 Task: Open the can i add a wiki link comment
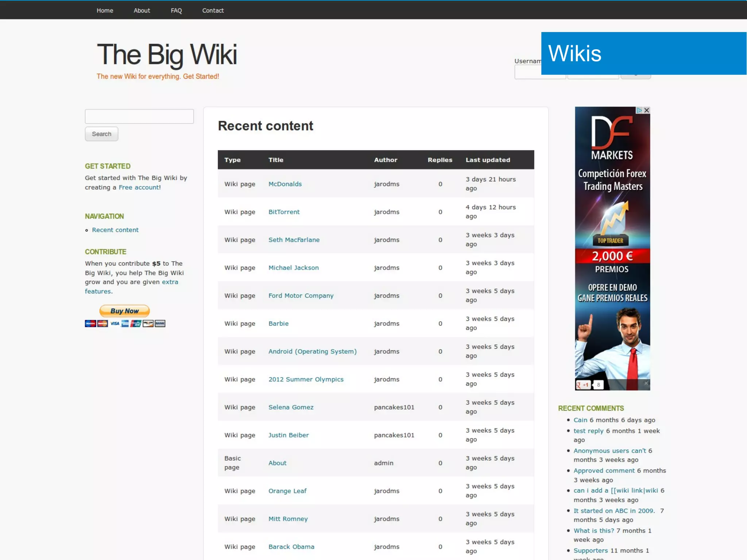point(616,490)
